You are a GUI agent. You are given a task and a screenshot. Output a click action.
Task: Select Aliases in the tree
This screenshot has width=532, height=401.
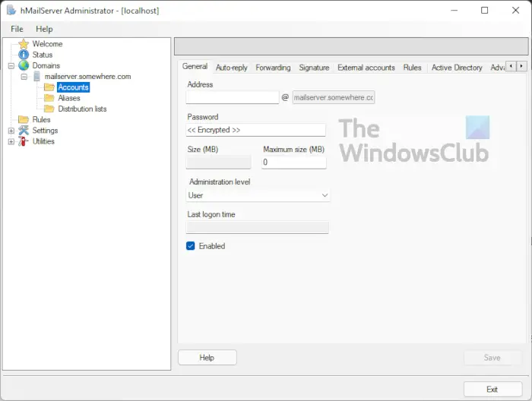[69, 98]
